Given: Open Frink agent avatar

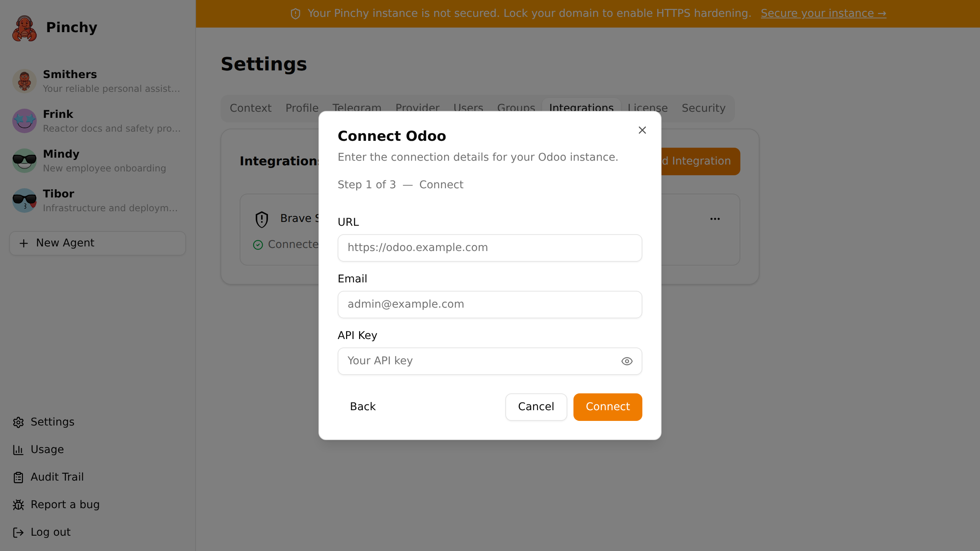Looking at the screenshot, I should click(24, 121).
